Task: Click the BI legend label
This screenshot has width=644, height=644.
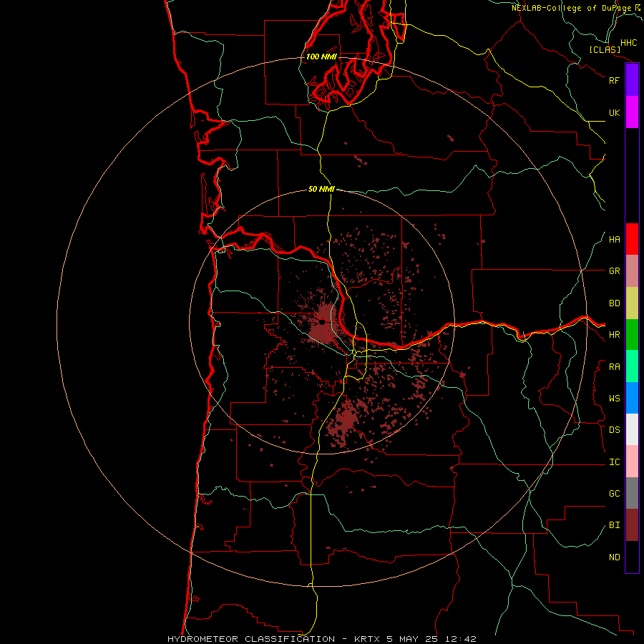Action: 615,525
